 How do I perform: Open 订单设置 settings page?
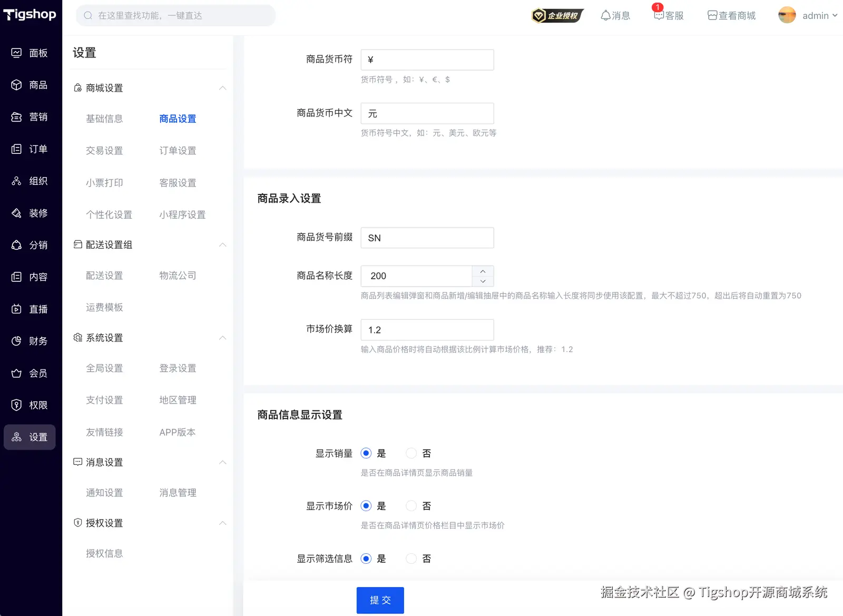click(178, 151)
